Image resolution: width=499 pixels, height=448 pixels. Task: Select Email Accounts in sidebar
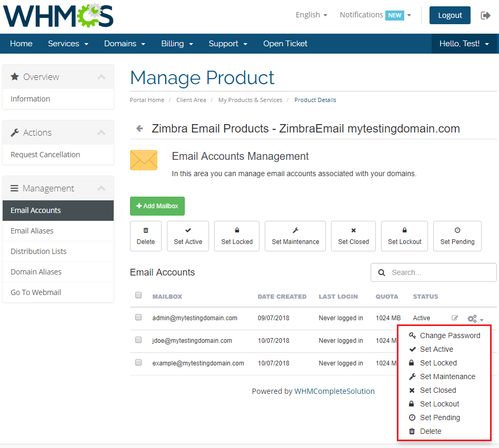tap(58, 210)
